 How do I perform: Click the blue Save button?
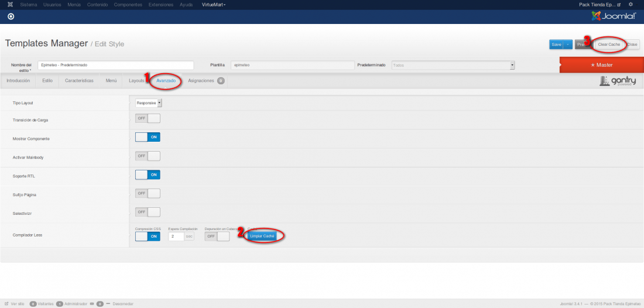[x=556, y=45]
